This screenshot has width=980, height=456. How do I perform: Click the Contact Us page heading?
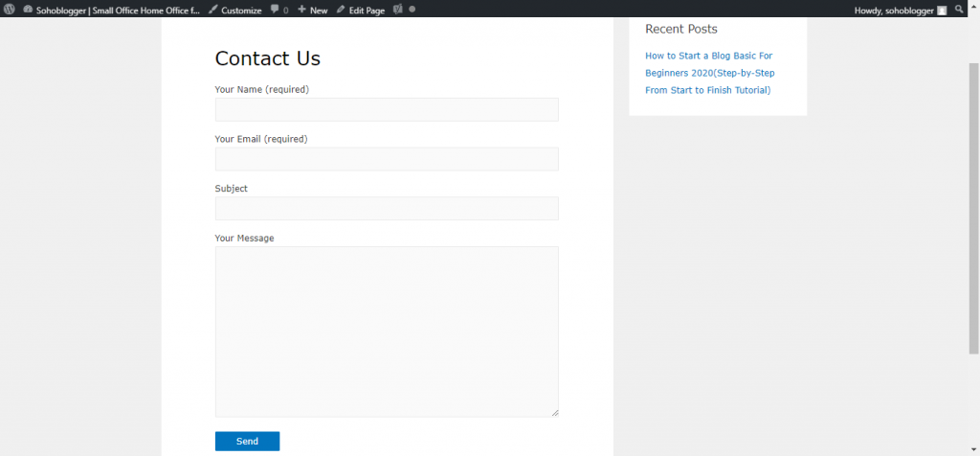[267, 58]
